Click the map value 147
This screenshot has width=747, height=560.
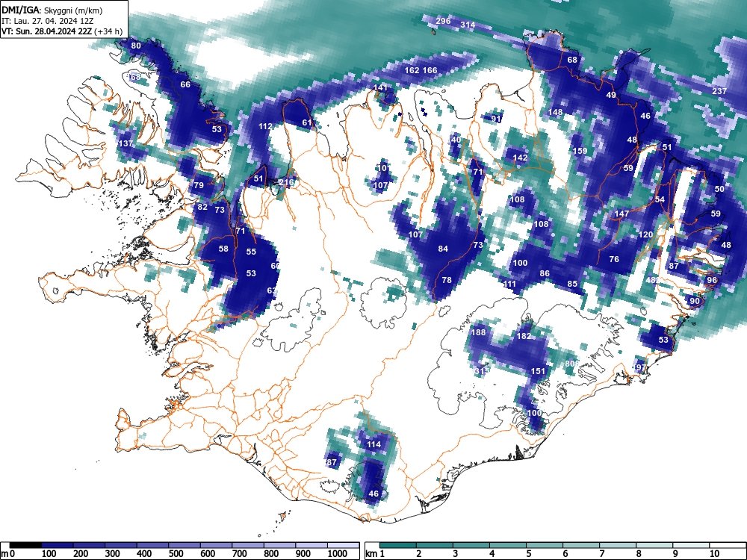[x=622, y=214]
